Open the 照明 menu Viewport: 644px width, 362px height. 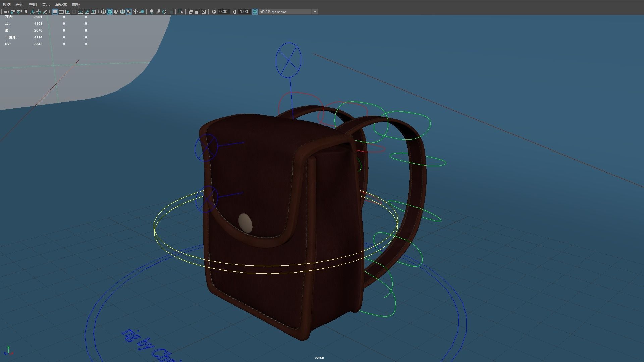[x=33, y=4]
